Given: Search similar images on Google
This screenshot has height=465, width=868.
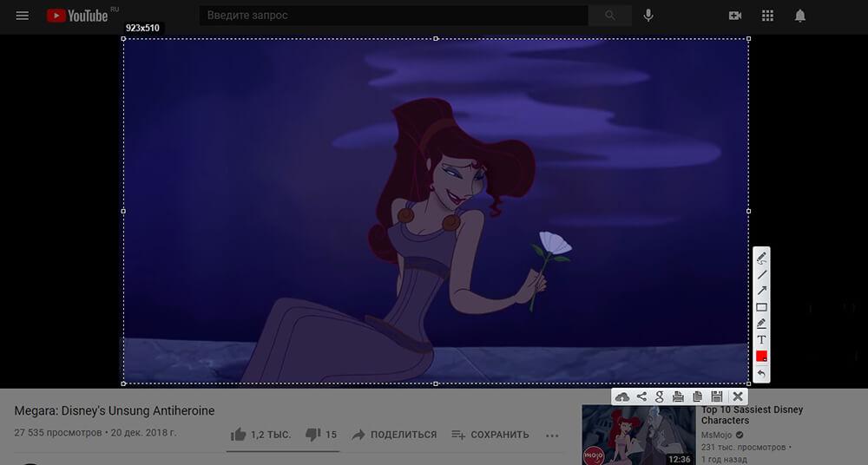Looking at the screenshot, I should pyautogui.click(x=660, y=396).
